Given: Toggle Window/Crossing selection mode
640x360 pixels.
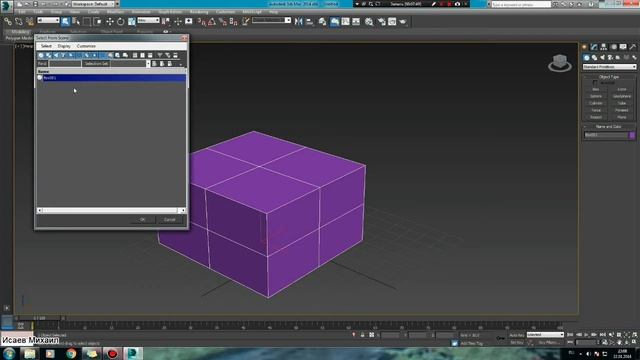Looking at the screenshot, I should (97, 21).
